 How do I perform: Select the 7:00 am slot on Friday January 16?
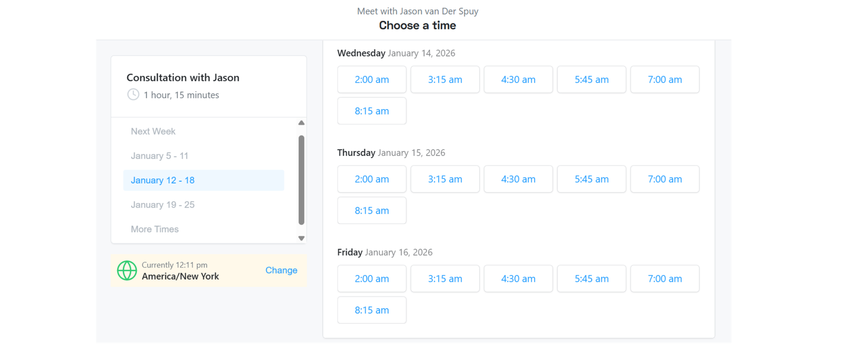click(x=664, y=279)
